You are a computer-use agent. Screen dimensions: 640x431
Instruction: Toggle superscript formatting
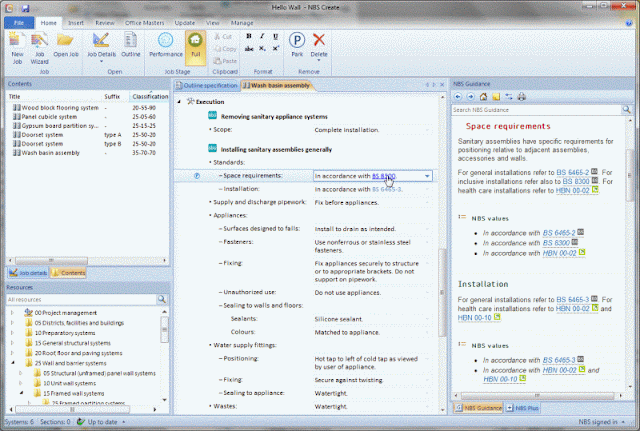pyautogui.click(x=276, y=49)
